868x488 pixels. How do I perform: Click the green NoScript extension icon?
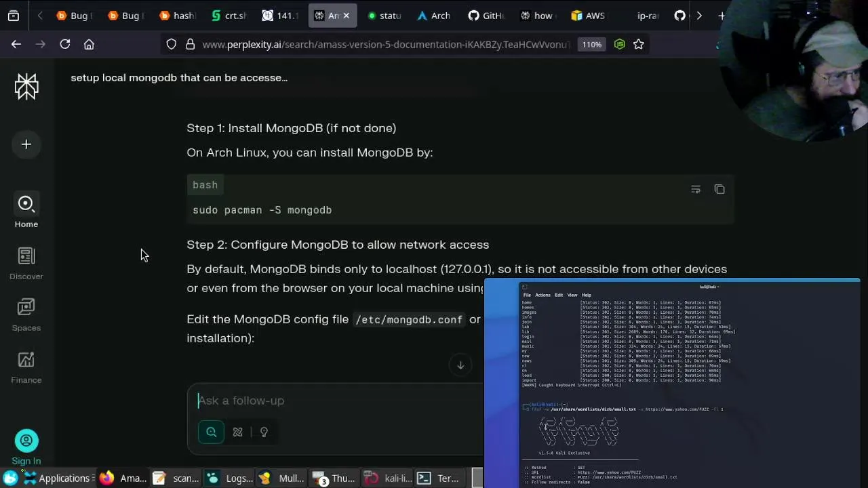click(x=619, y=44)
